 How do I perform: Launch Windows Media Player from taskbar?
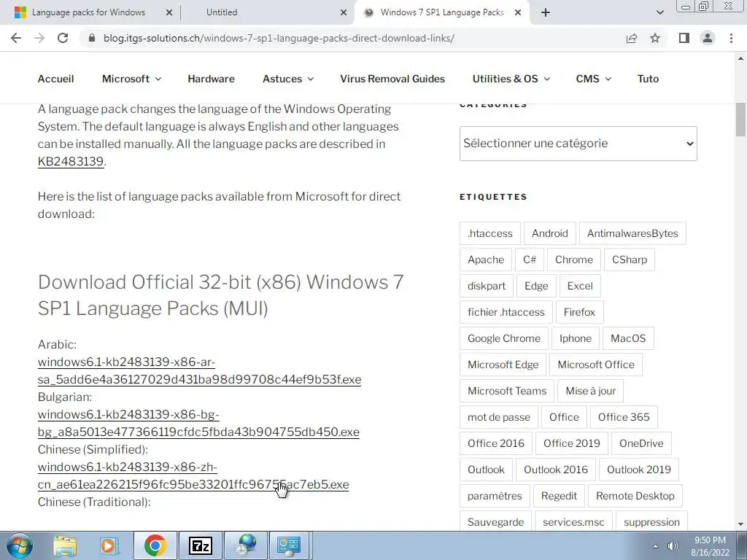click(109, 545)
